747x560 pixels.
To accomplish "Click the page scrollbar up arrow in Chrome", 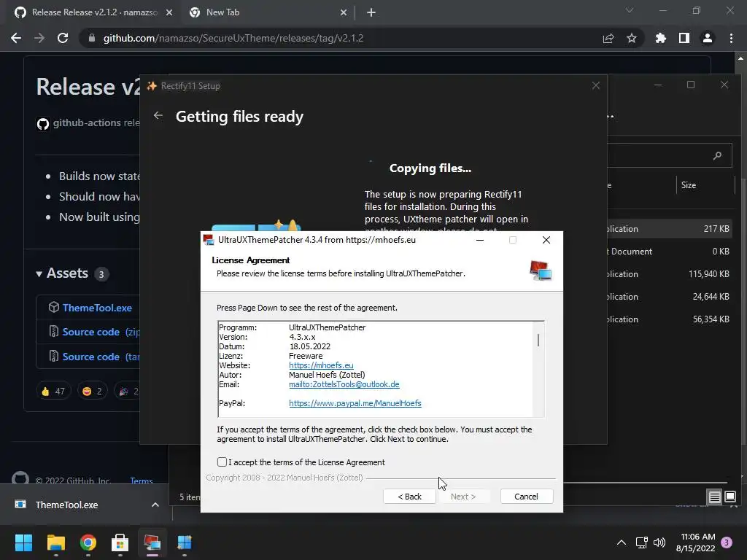I will (x=740, y=58).
